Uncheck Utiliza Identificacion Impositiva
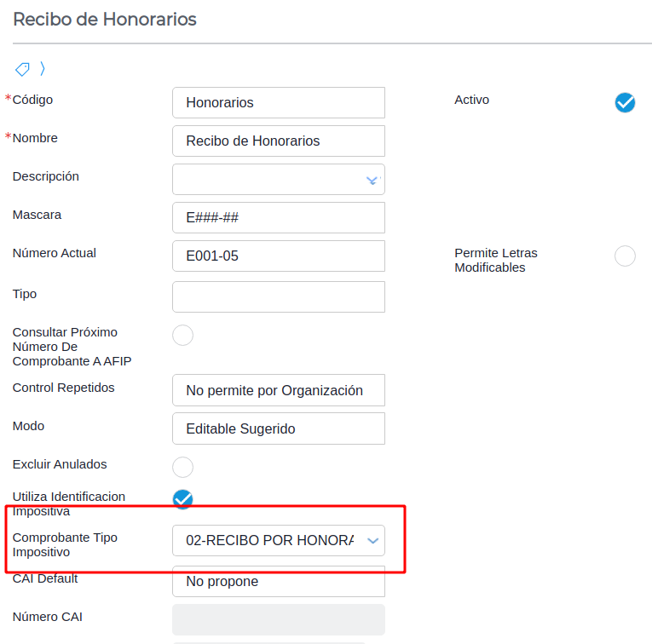The image size is (652, 644). pos(182,499)
